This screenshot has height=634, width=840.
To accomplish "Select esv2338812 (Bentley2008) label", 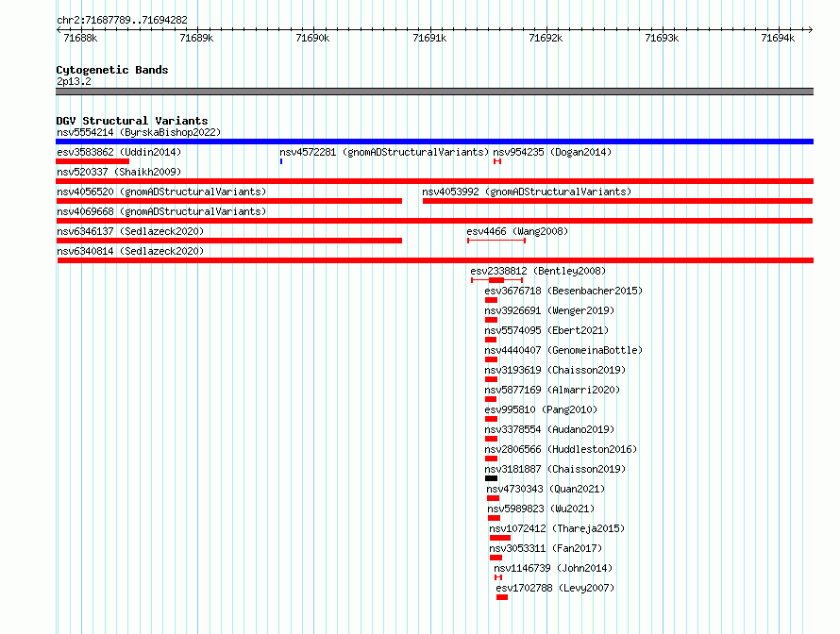I will [x=538, y=271].
